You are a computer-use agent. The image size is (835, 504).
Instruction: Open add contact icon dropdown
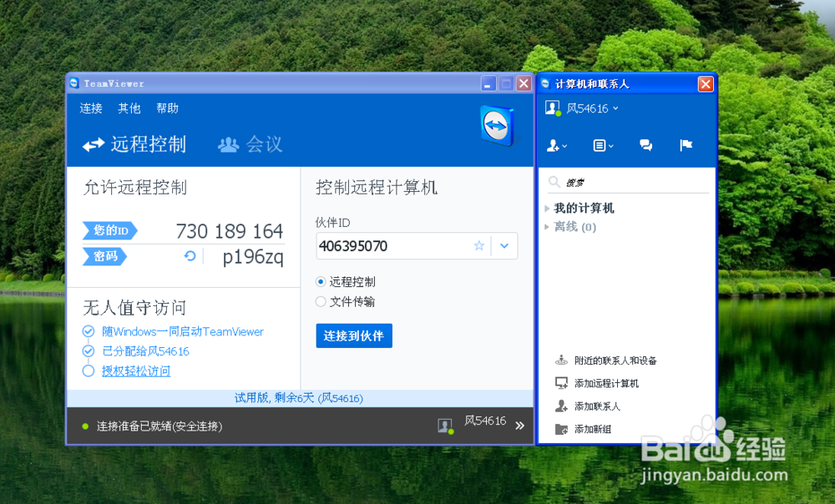[557, 145]
